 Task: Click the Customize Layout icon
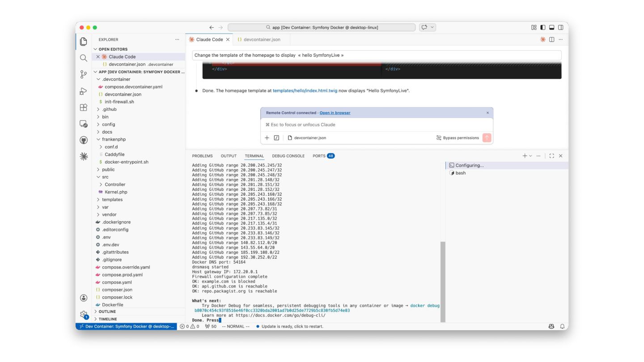534,27
